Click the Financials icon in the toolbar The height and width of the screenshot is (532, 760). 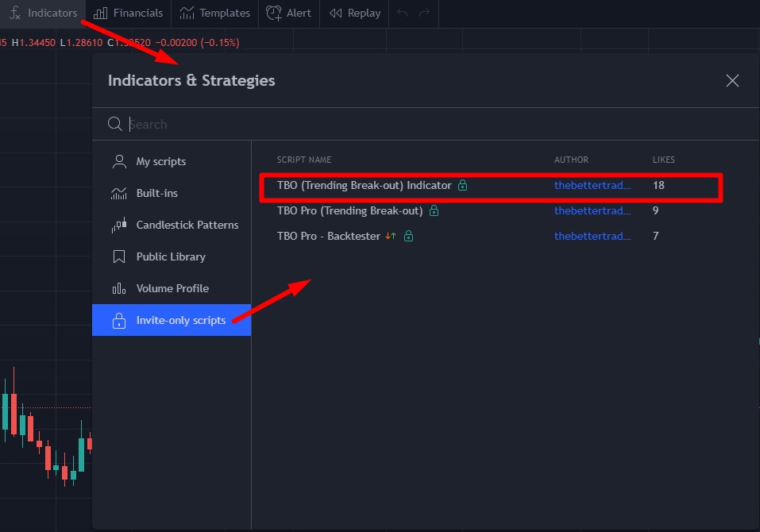[99, 13]
